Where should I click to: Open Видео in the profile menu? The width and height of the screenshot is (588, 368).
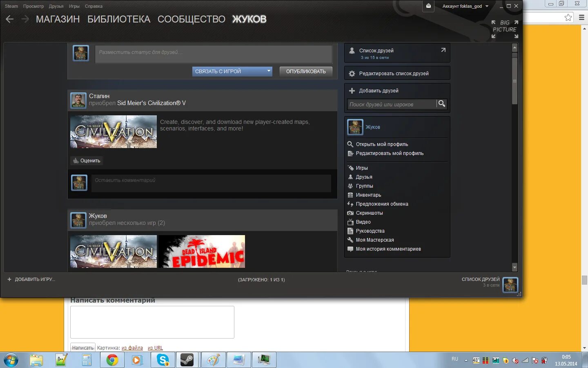tap(363, 222)
